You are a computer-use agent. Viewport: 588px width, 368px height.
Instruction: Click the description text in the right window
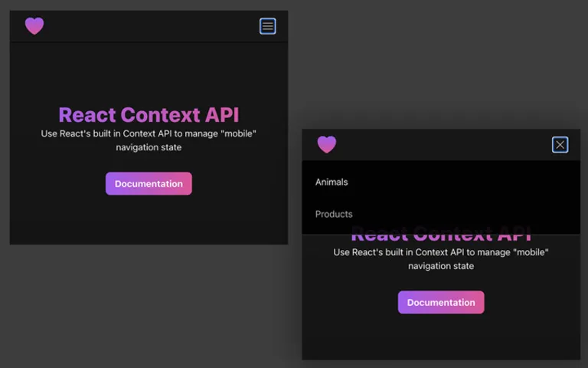pos(441,259)
